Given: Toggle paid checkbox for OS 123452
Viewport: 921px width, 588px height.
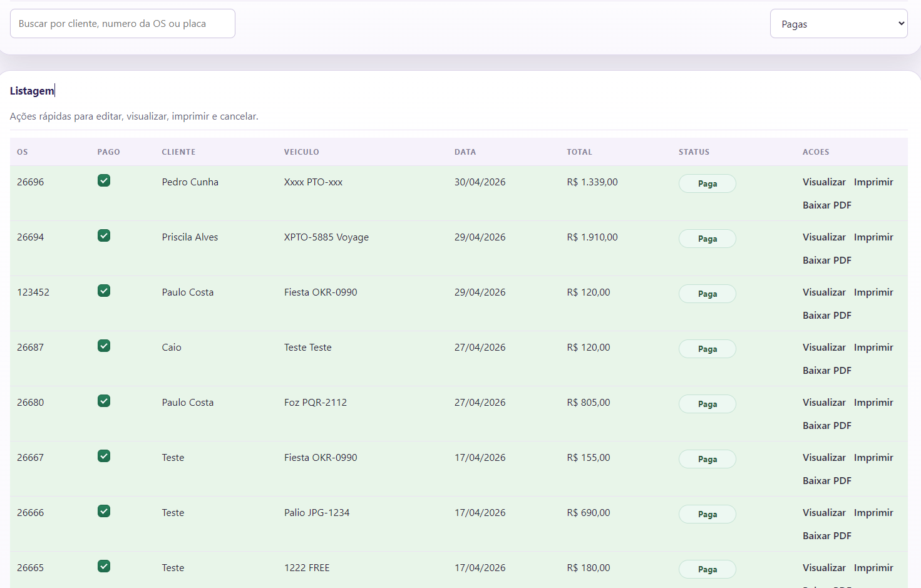Looking at the screenshot, I should (x=104, y=291).
